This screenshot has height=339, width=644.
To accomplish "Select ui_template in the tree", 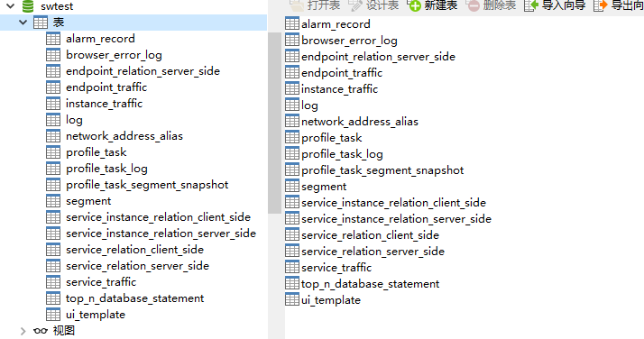I will pyautogui.click(x=96, y=315).
